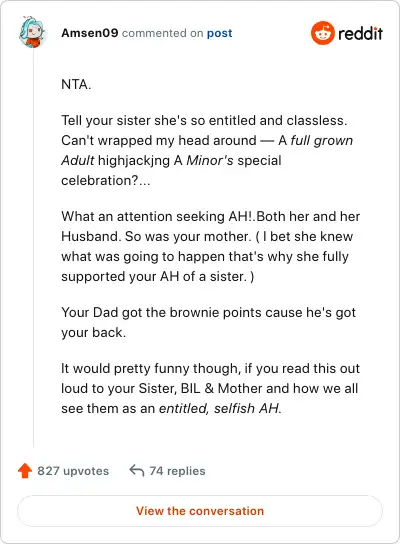Click the 'It would pretty funny though' paragraph

[210, 388]
